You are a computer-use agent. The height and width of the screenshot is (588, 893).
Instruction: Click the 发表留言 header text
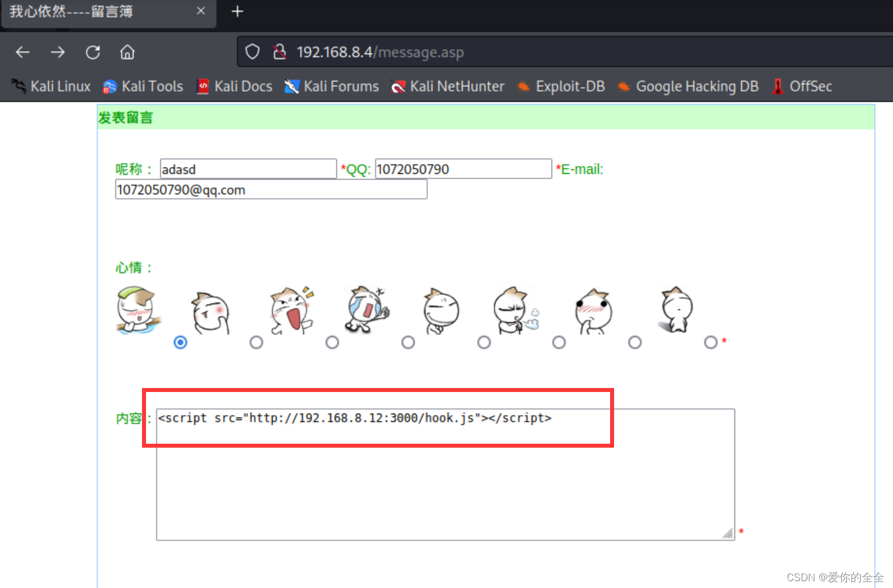tap(126, 118)
